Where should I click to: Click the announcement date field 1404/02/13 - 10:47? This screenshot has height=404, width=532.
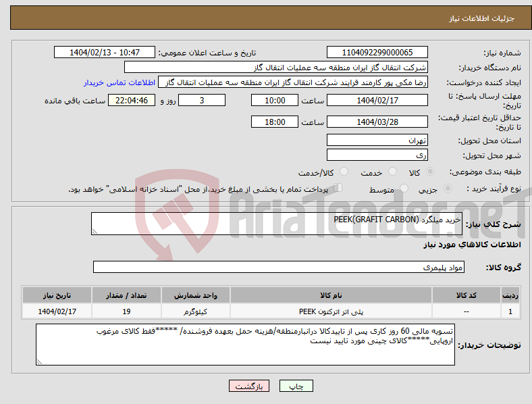click(105, 52)
